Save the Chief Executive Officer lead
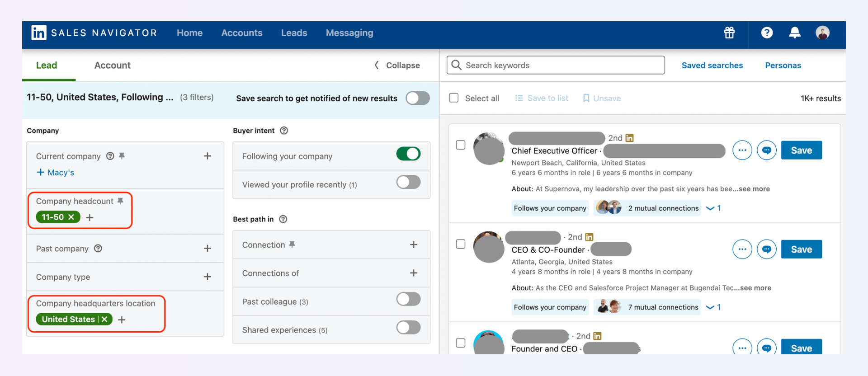The width and height of the screenshot is (868, 376). [802, 150]
